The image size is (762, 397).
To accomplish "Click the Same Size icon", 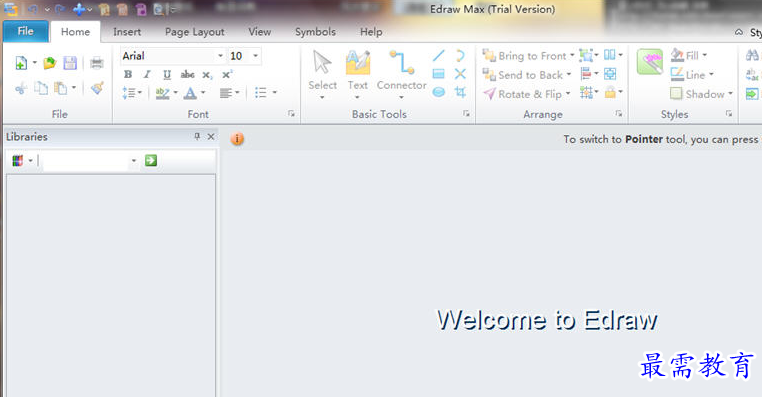I will 609,54.
